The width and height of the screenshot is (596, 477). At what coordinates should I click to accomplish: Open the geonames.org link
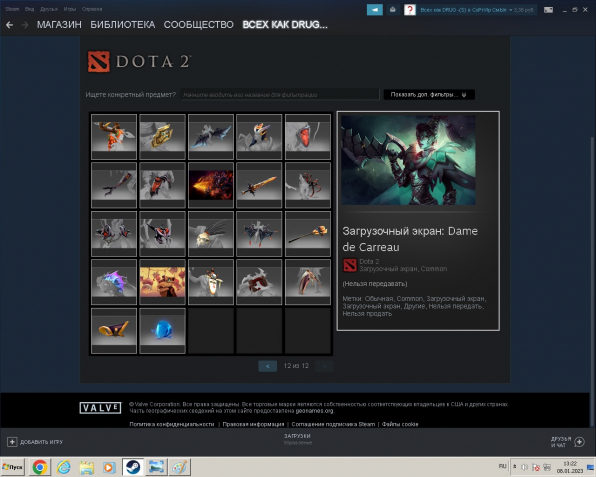point(314,411)
